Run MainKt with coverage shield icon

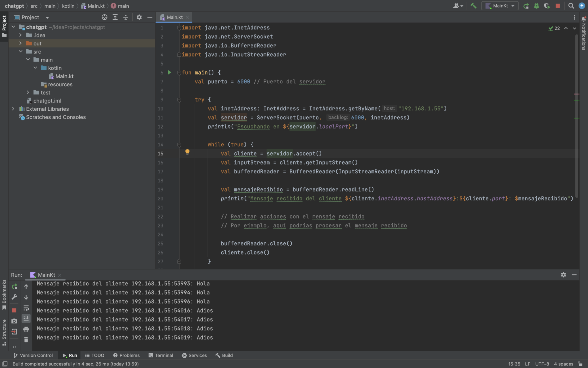548,5
